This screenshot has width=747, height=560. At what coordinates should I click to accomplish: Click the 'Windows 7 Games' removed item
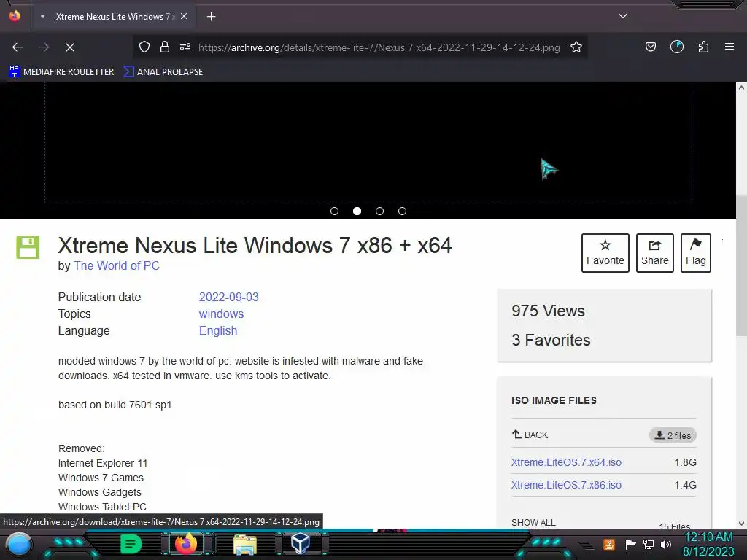point(101,478)
